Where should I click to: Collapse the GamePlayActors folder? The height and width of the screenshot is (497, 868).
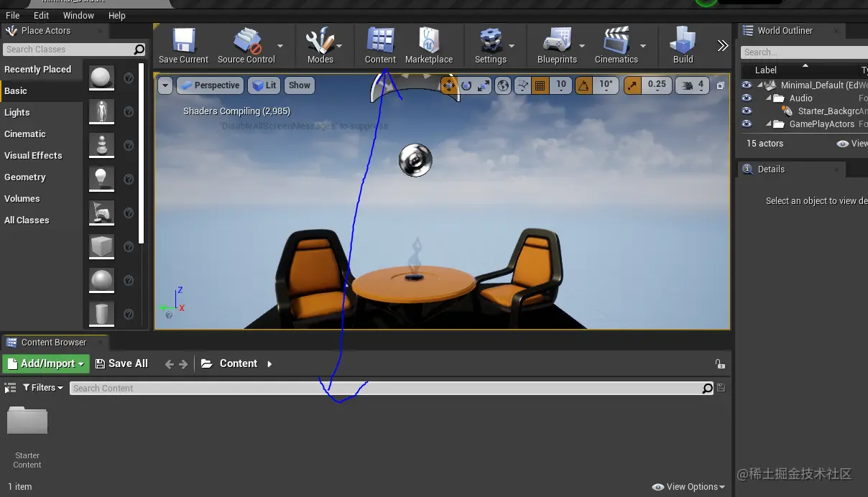768,124
